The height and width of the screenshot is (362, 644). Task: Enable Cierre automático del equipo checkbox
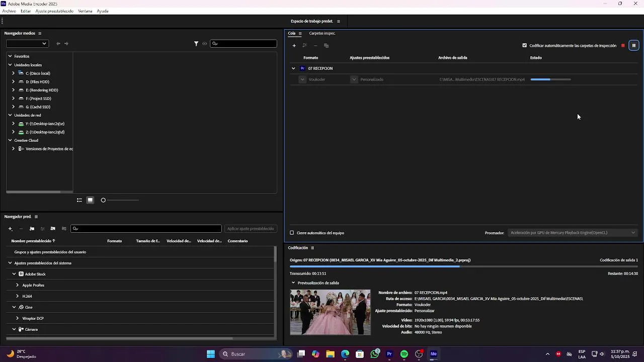click(x=292, y=233)
